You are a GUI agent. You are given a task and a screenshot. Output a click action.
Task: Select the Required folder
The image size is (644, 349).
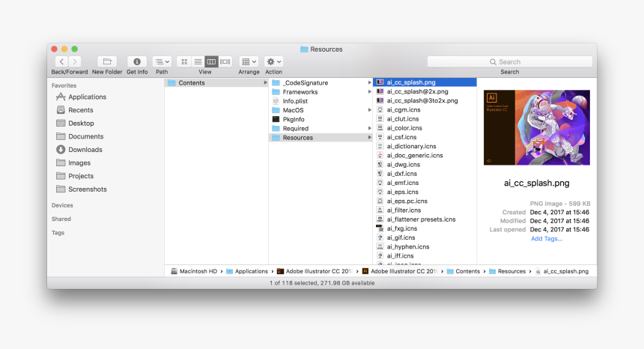[321, 129]
